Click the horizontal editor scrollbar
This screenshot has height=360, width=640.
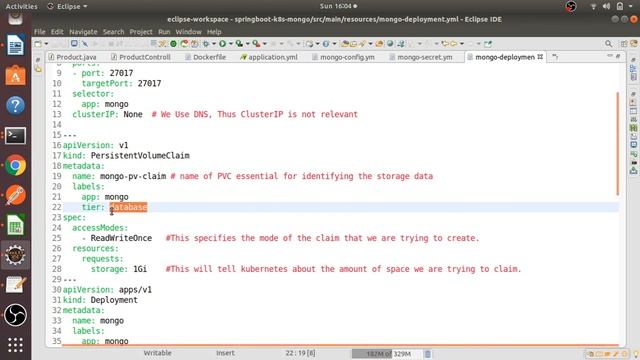coord(340,345)
